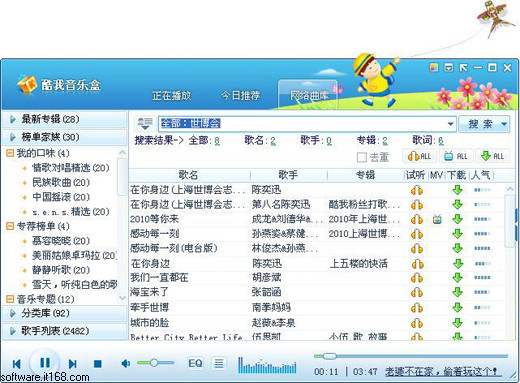Viewport: 520px width, 383px height.
Task: Collapse 我的口味 (4) tree node
Action: (10, 153)
